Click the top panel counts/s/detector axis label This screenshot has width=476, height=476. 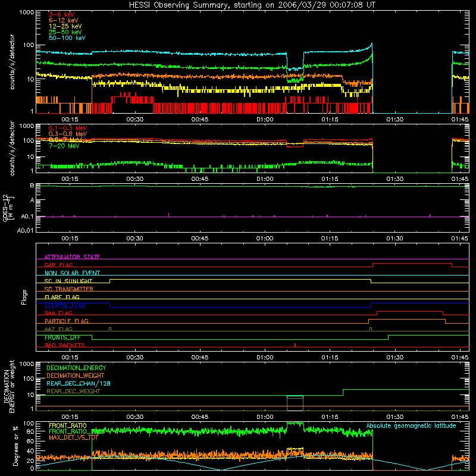pos(12,62)
